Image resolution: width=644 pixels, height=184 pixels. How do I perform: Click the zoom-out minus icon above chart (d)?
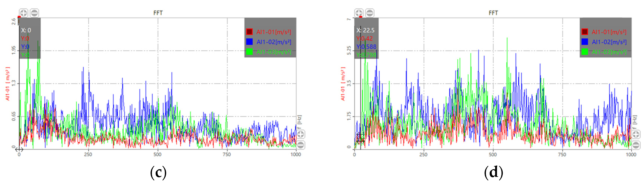(370, 13)
